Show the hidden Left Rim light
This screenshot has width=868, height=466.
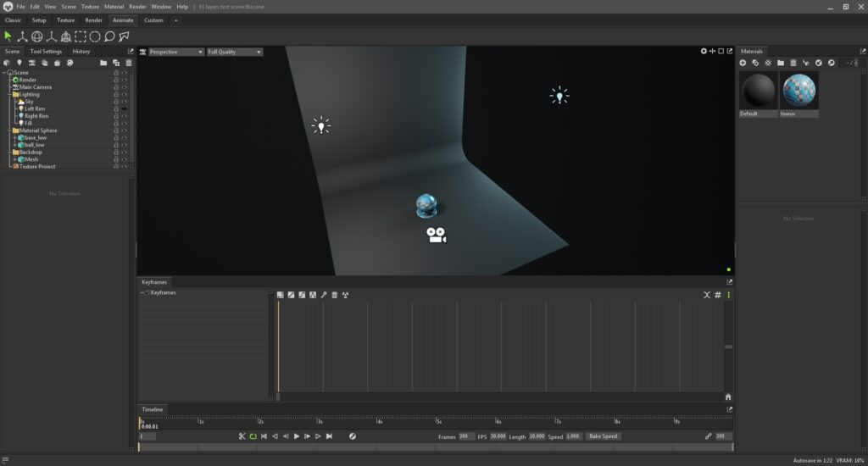pyautogui.click(x=124, y=109)
